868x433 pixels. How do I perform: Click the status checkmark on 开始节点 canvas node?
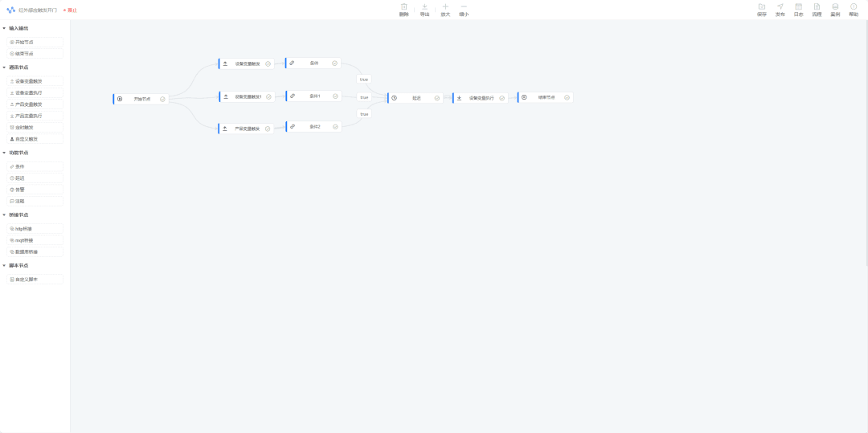pos(162,99)
